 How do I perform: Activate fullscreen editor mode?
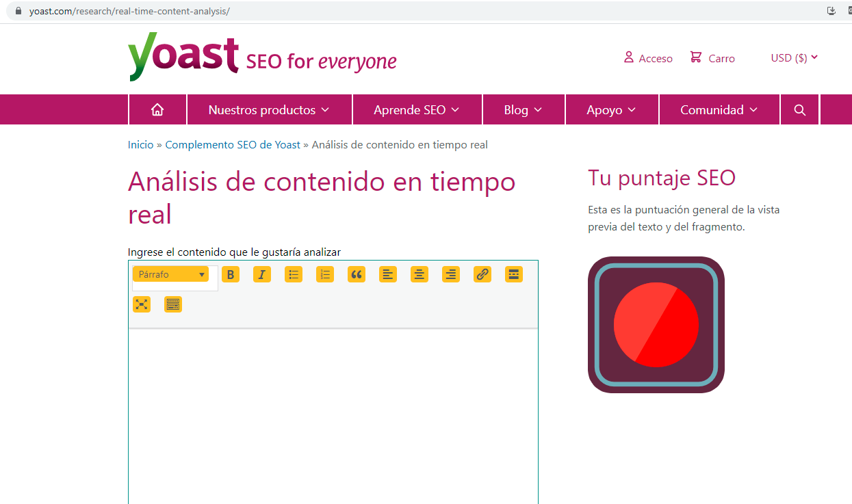click(142, 304)
